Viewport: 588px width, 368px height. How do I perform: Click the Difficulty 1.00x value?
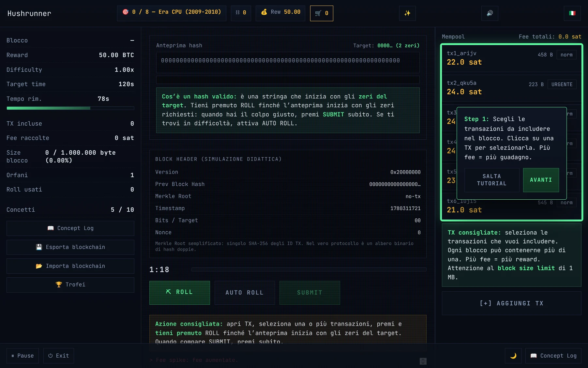tap(124, 70)
